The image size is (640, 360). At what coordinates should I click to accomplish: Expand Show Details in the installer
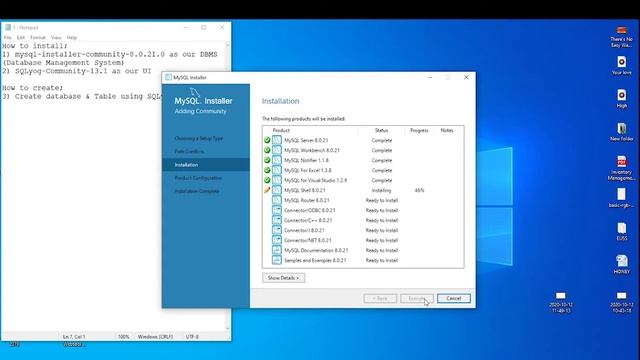pos(283,278)
